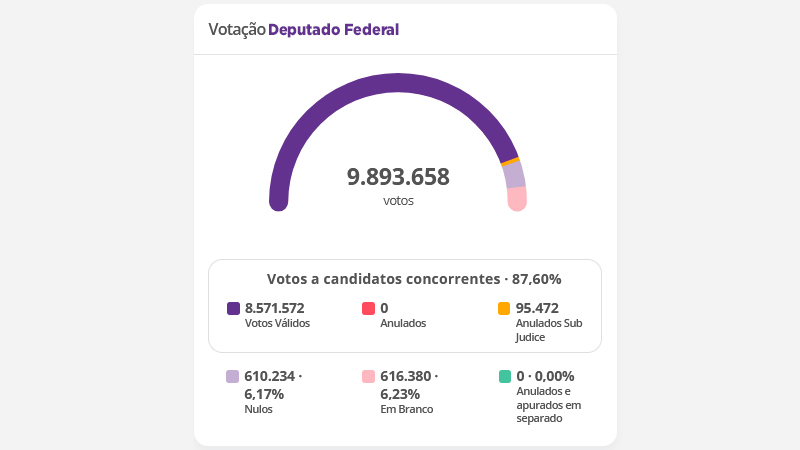Click the Anulados e apurados em separado label
This screenshot has width=800, height=450.
(548, 405)
